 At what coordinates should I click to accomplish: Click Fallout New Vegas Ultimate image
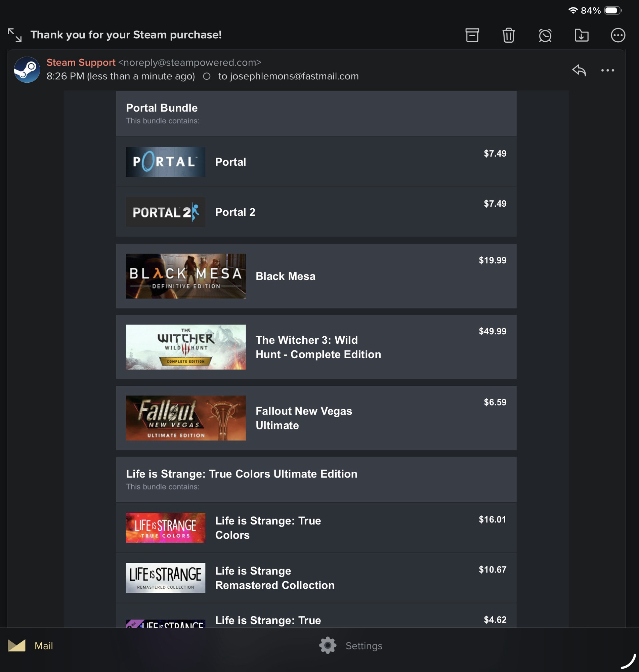[x=186, y=418]
